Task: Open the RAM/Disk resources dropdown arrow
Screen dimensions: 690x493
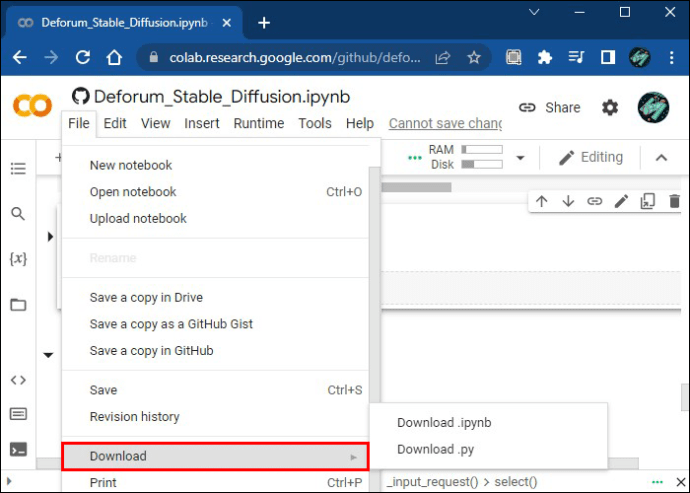Action: (x=520, y=158)
